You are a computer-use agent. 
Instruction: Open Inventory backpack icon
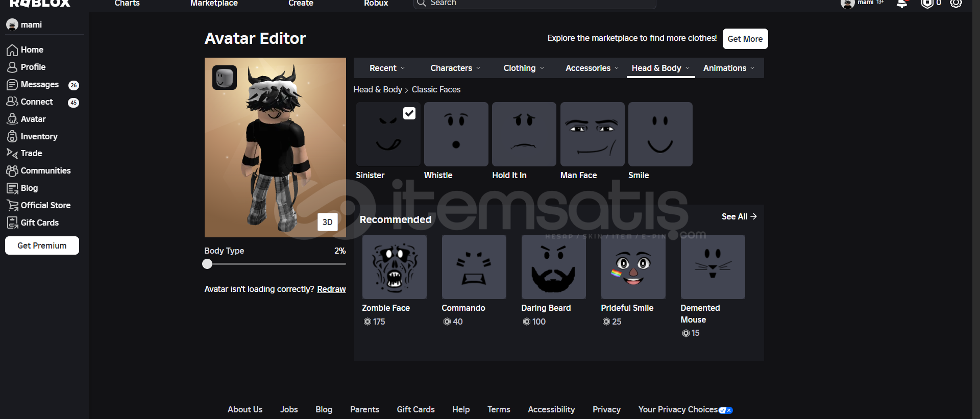(12, 137)
